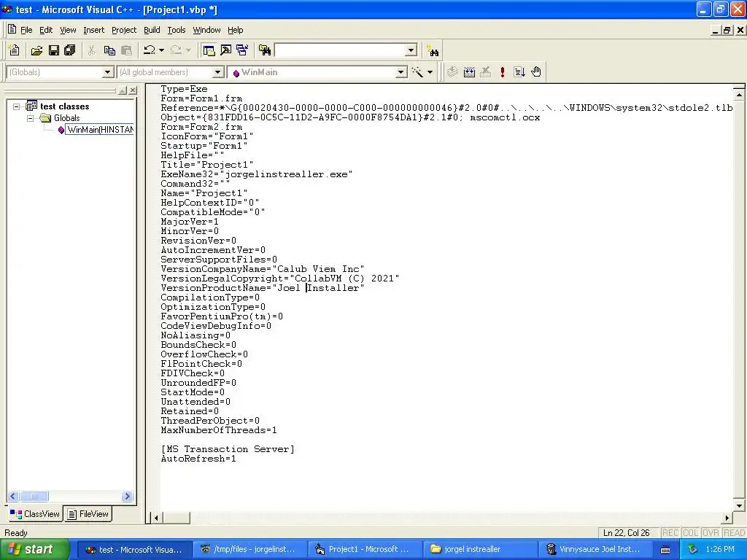Open the Insert menu

coord(93,30)
